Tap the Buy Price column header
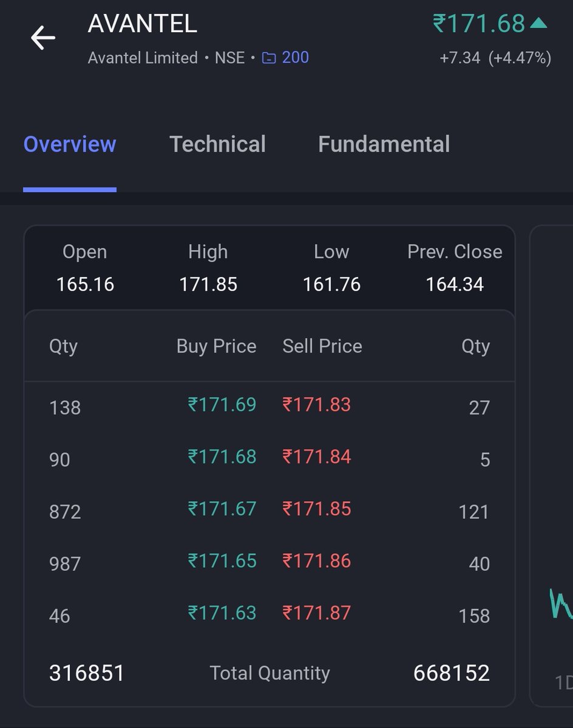 (x=216, y=346)
